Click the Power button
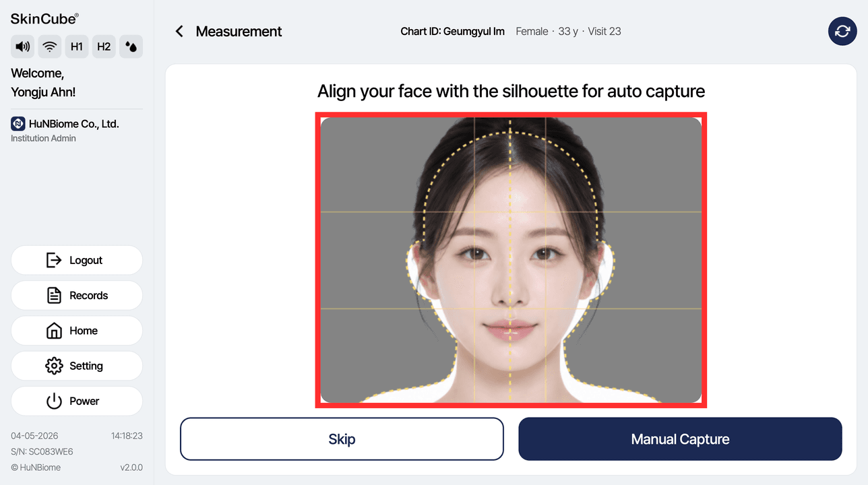The height and width of the screenshot is (485, 868). (77, 401)
